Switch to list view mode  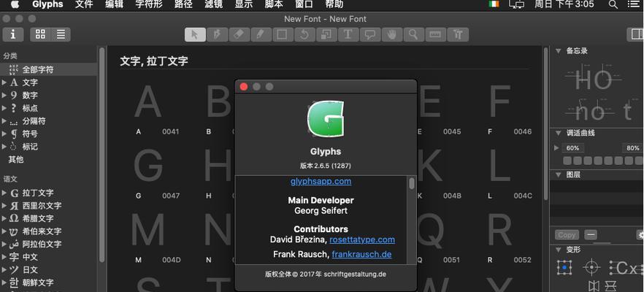61,34
